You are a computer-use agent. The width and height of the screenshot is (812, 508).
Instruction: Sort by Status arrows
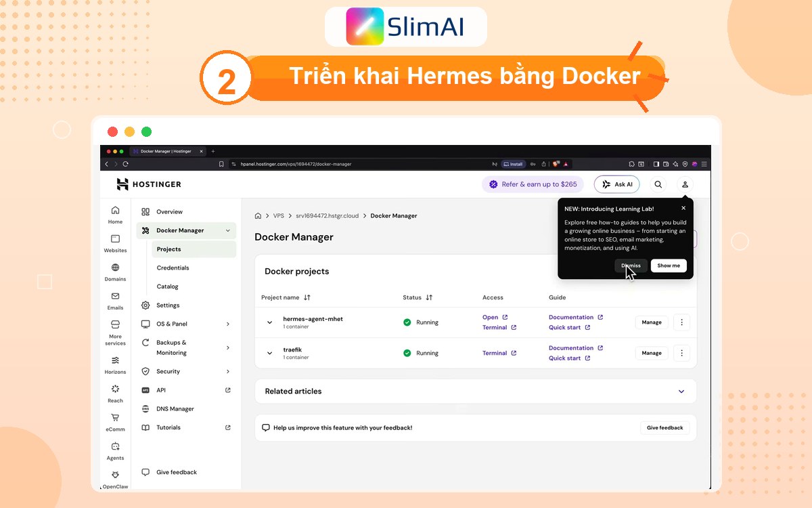click(429, 297)
